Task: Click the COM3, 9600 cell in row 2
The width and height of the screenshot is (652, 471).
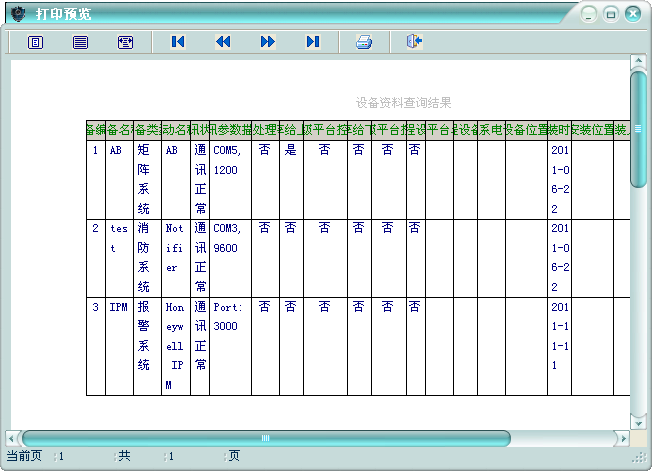Action: (x=229, y=238)
